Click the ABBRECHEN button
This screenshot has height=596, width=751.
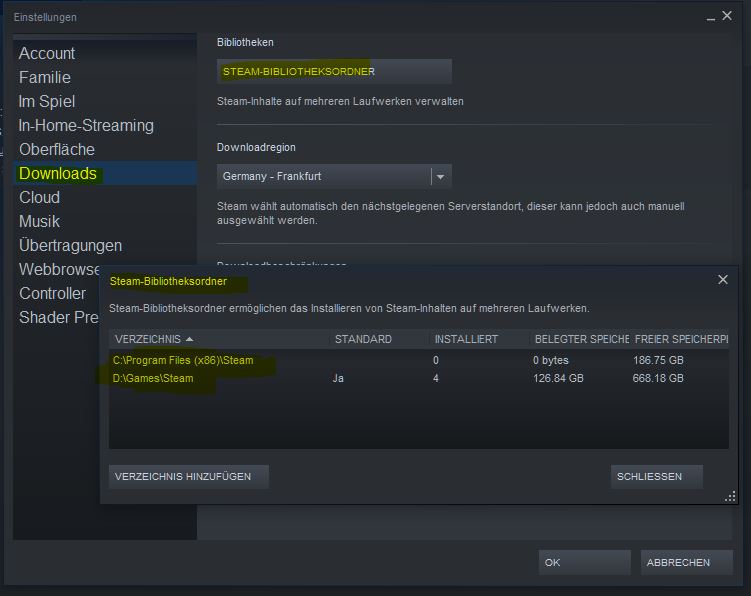(686, 562)
